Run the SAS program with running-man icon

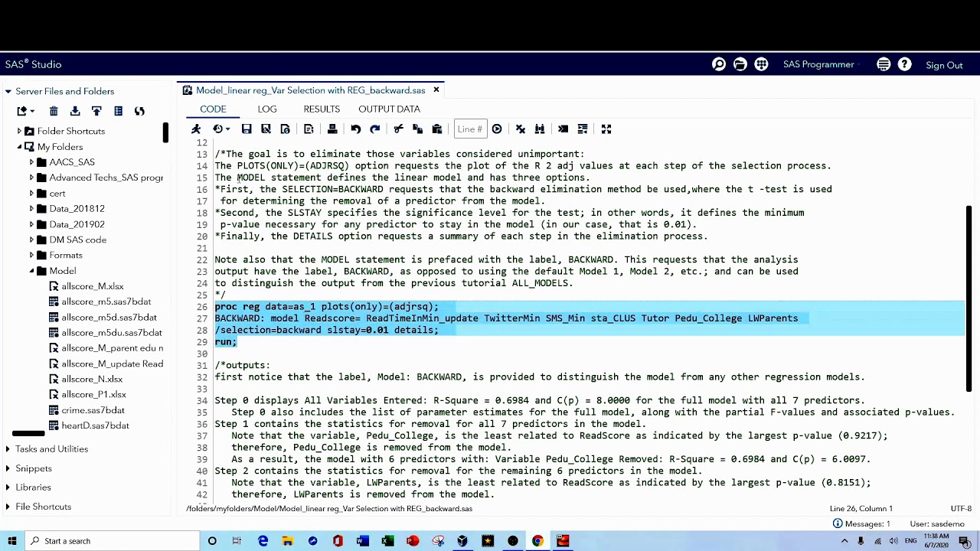[196, 129]
